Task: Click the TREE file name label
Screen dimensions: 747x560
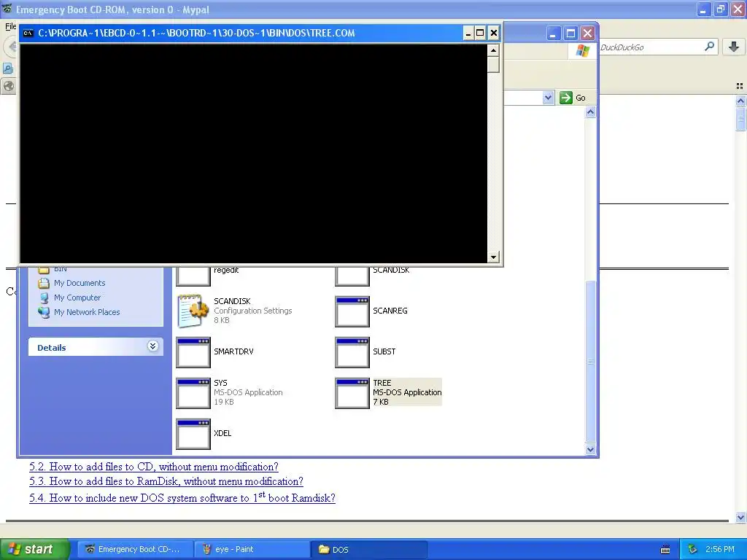Action: coord(382,383)
